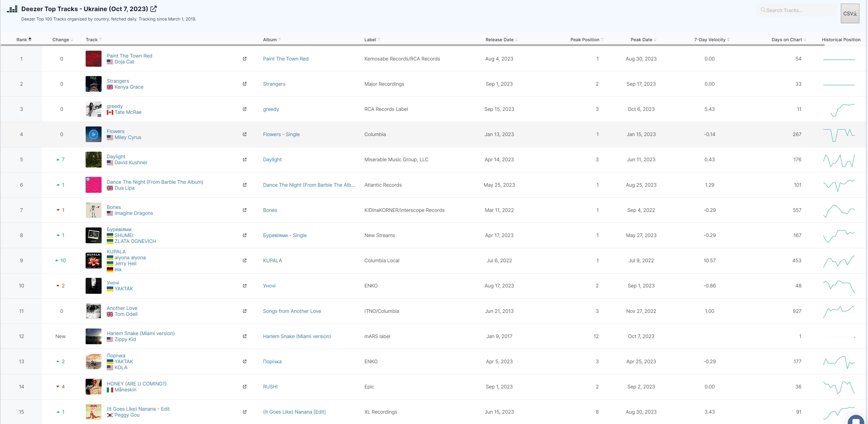Open external link icon for Strangers track

tap(245, 84)
